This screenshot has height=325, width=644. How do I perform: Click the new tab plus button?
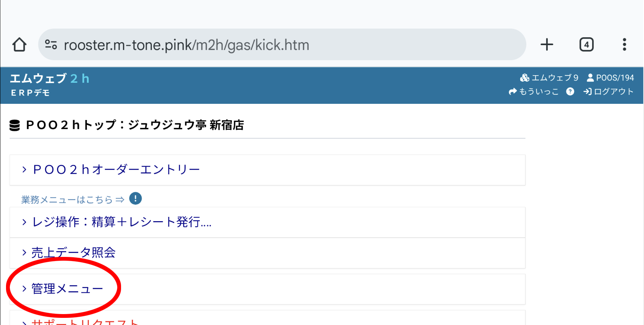pos(547,44)
